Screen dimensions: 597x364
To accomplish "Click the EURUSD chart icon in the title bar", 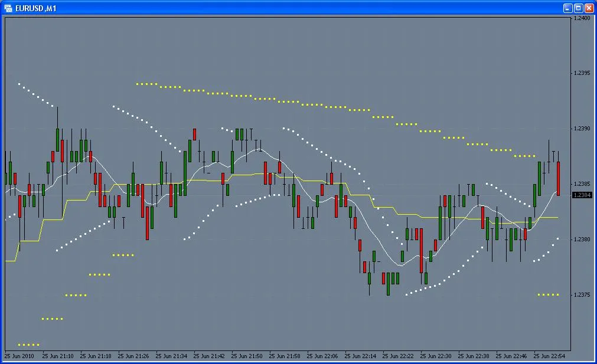I will pos(8,8).
